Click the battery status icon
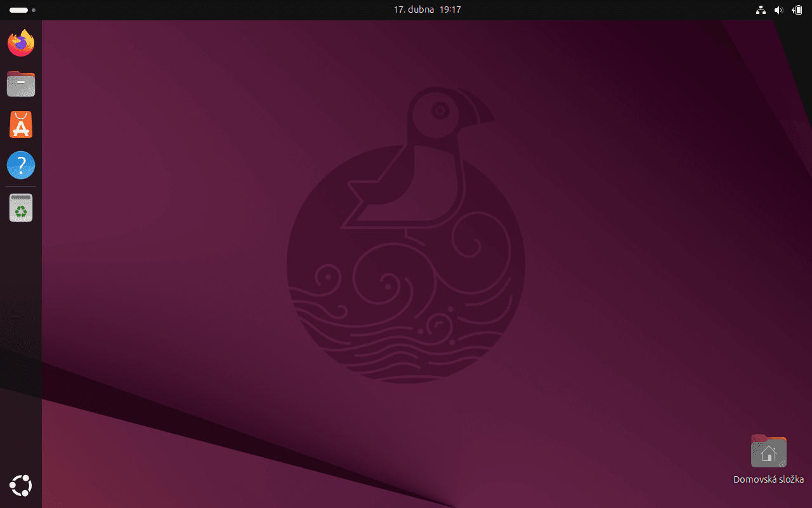 click(x=797, y=10)
